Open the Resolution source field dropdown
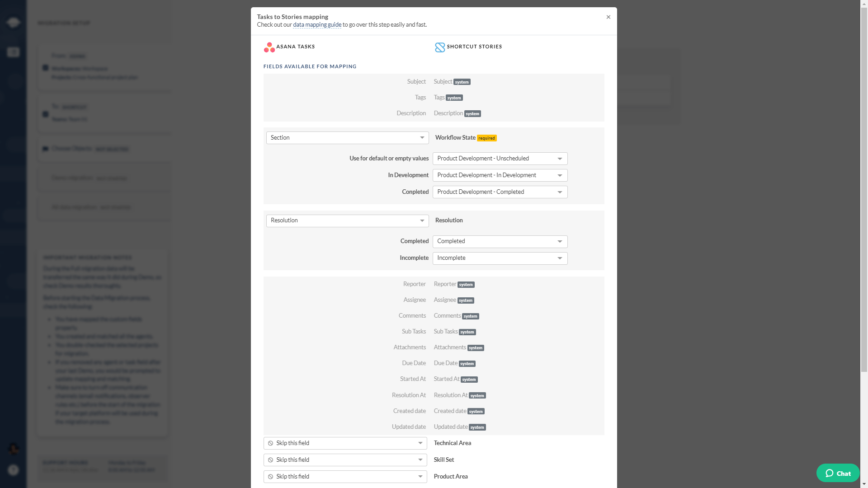This screenshot has width=868, height=488. pyautogui.click(x=347, y=221)
